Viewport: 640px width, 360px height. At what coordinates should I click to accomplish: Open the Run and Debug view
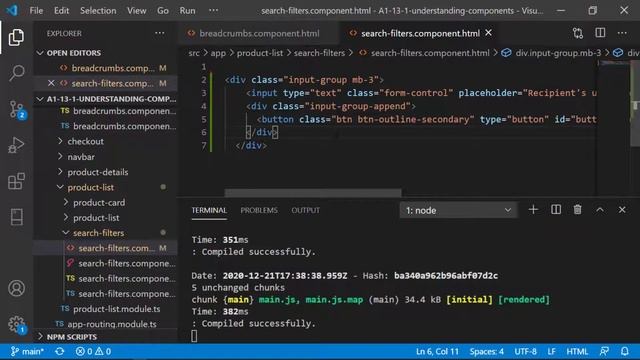(x=16, y=145)
